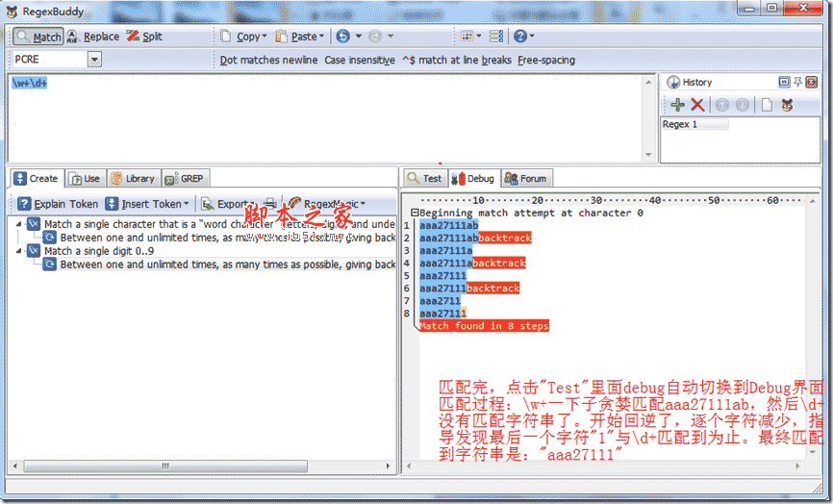The width and height of the screenshot is (833, 504).
Task: Add a regex with green plus icon
Action: (x=677, y=105)
